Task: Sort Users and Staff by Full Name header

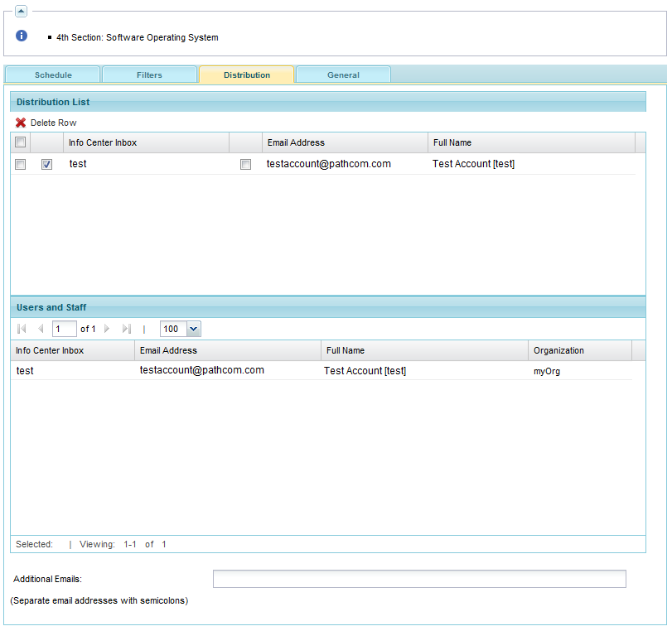Action: (346, 350)
